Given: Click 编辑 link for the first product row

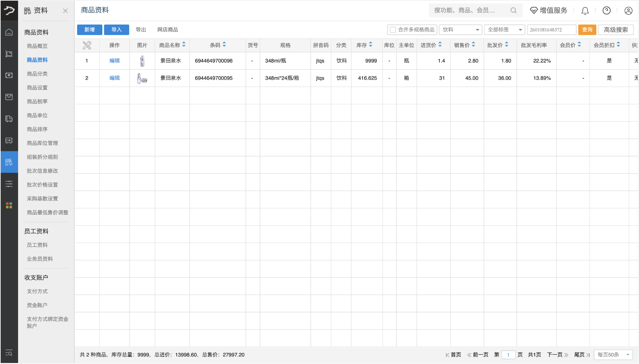Looking at the screenshot, I should [x=114, y=61].
